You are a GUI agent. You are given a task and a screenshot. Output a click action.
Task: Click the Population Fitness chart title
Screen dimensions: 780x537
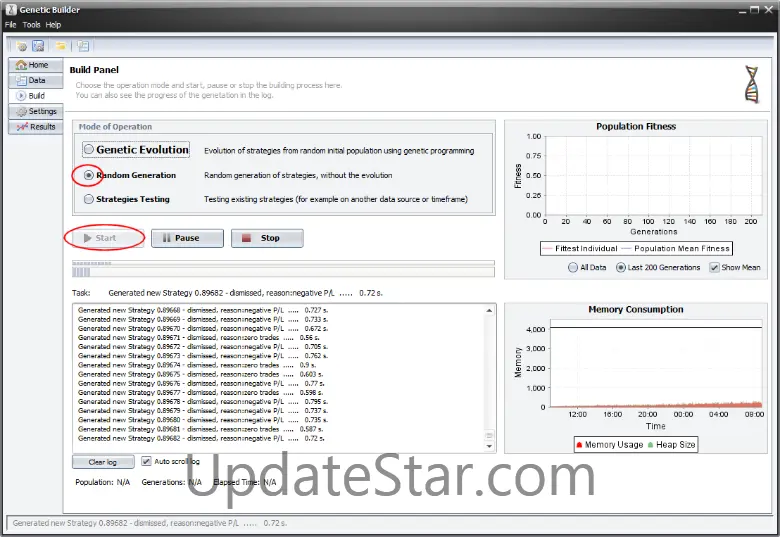[x=636, y=126]
